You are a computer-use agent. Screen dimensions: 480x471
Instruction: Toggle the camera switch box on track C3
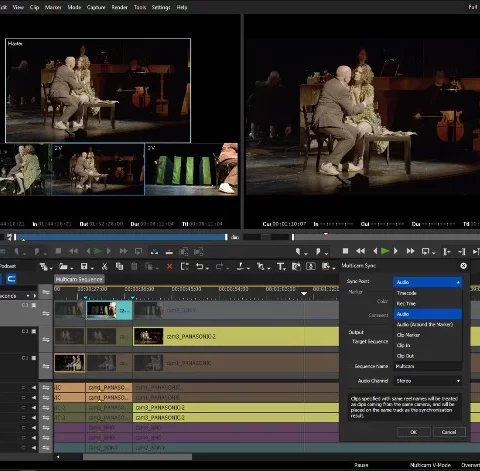34,305
